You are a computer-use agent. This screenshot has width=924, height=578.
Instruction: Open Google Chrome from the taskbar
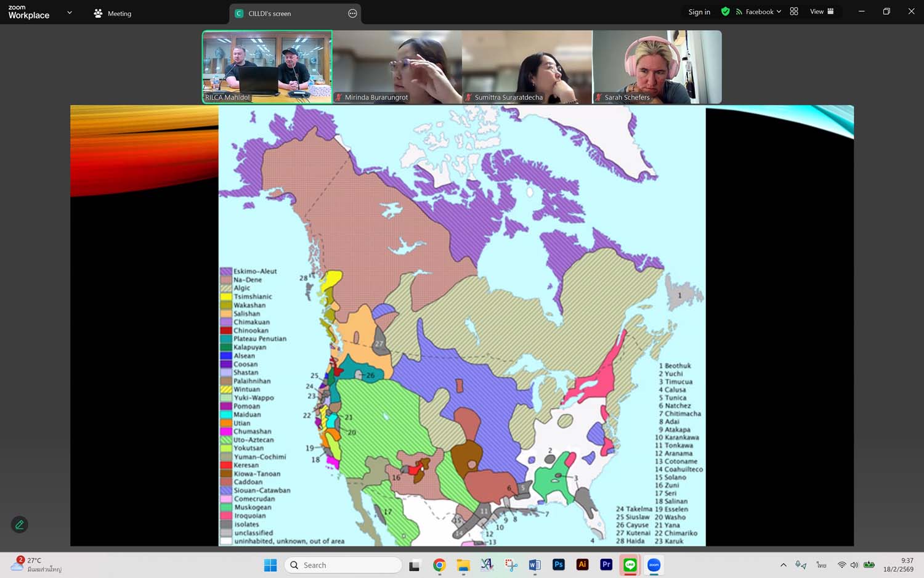[439, 564]
